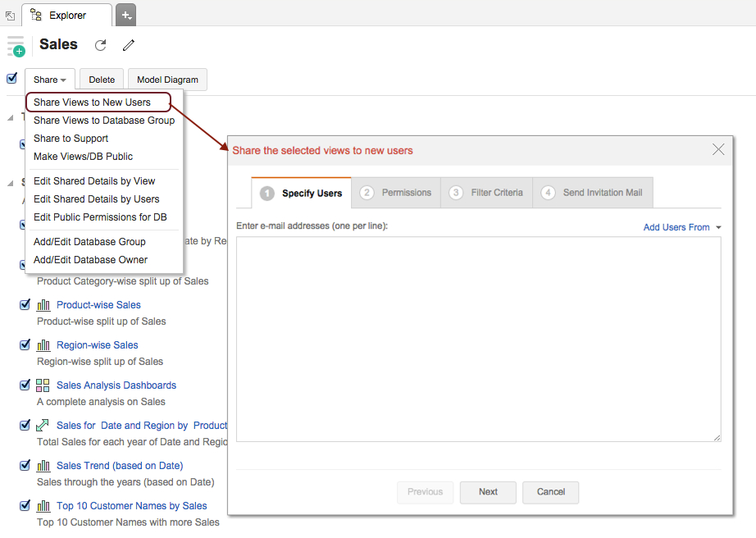756x538 pixels.
Task: Open the Product-wise Sales view link
Action: point(98,304)
